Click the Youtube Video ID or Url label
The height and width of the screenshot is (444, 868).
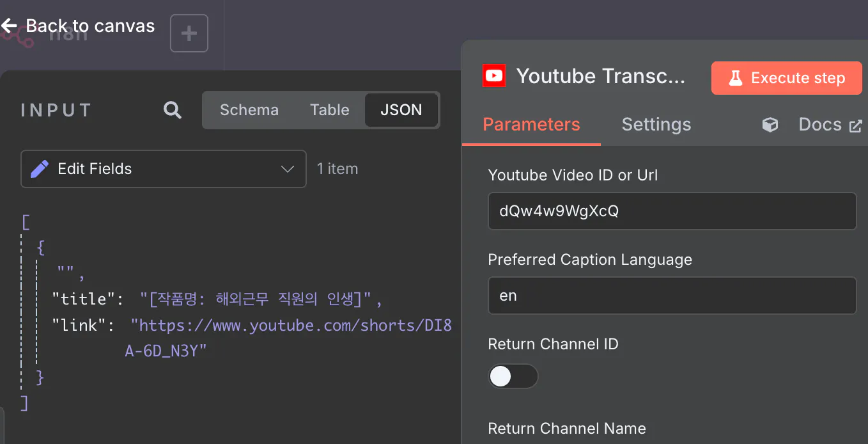point(573,175)
